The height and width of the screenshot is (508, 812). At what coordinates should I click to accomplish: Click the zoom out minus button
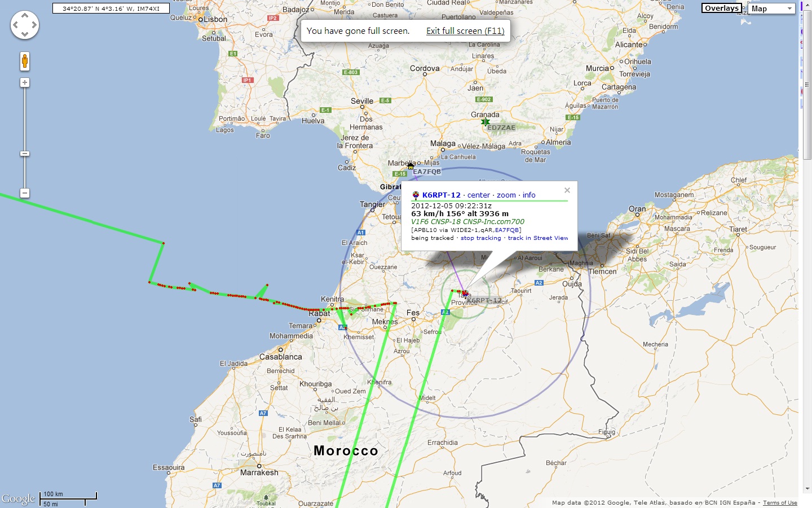[25, 193]
